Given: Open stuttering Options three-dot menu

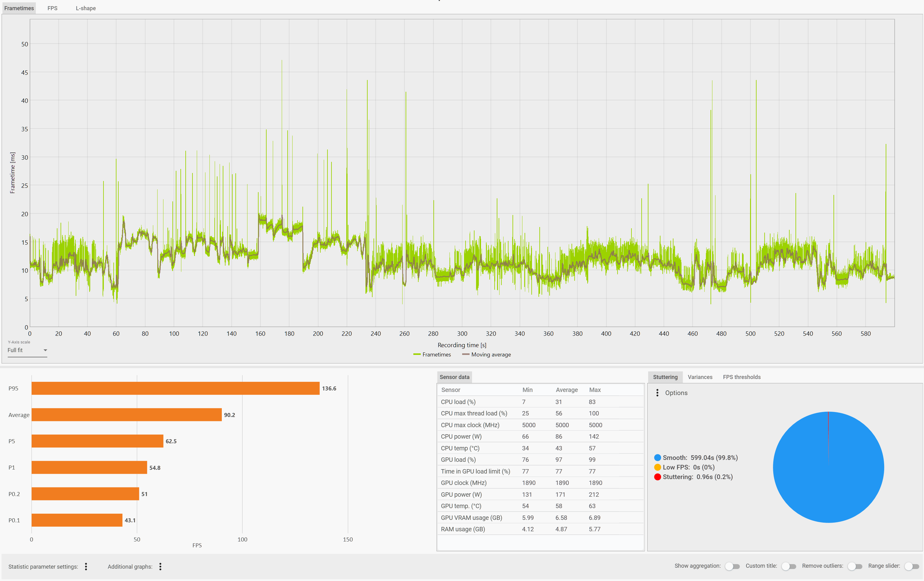Looking at the screenshot, I should 657,393.
